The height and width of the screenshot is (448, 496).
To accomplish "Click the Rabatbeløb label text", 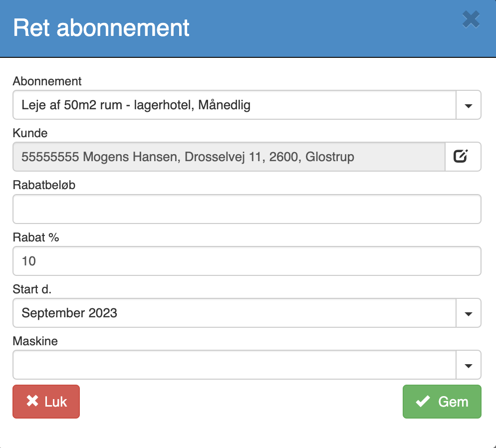I will [x=44, y=185].
